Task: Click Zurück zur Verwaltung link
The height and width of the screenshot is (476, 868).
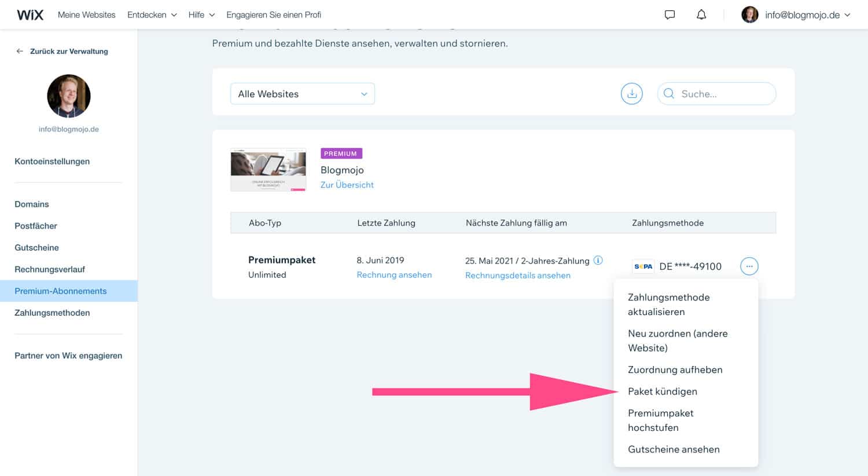Action: (69, 51)
